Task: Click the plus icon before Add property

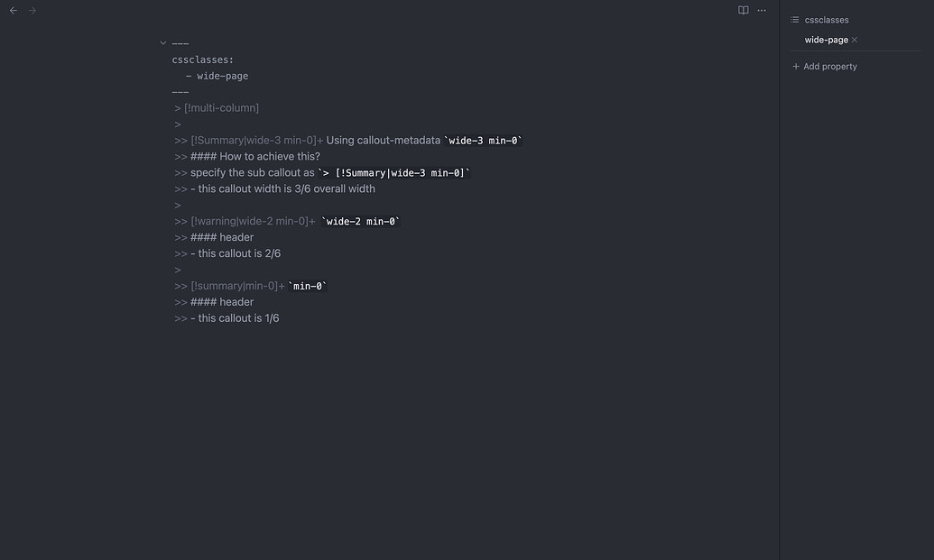Action: [x=794, y=66]
